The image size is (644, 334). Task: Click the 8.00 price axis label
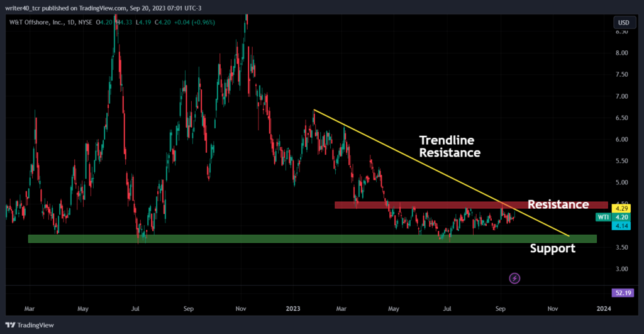[x=622, y=53]
